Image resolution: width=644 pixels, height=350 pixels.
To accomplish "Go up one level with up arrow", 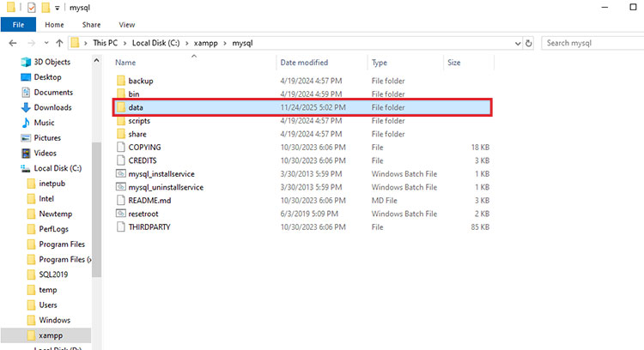I will pyautogui.click(x=59, y=43).
